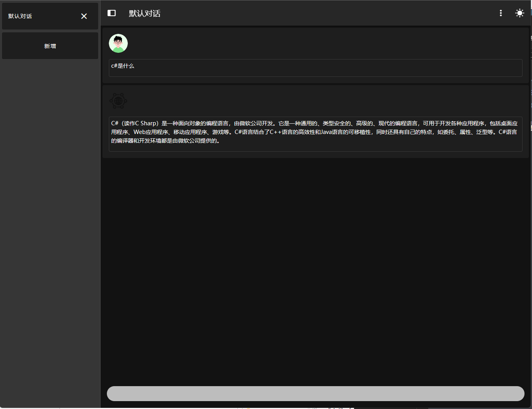Delete the 默认对话 conversation with X
532x409 pixels.
click(x=84, y=16)
